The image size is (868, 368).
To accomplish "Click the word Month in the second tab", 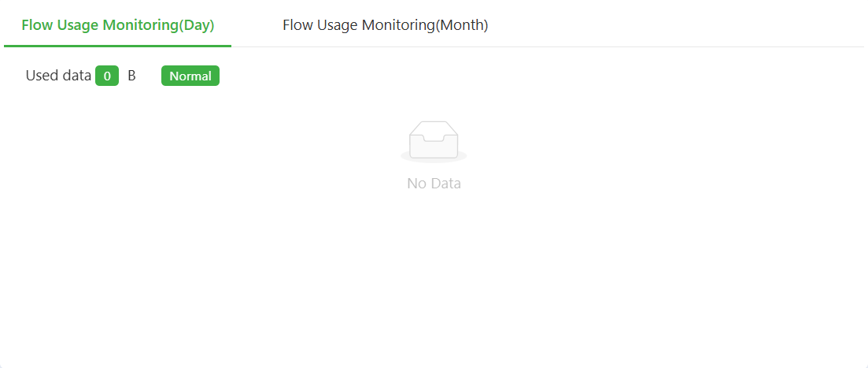I will click(x=462, y=25).
